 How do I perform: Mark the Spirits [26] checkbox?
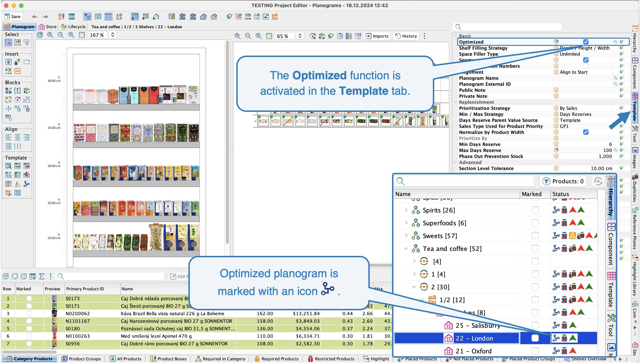(x=535, y=210)
